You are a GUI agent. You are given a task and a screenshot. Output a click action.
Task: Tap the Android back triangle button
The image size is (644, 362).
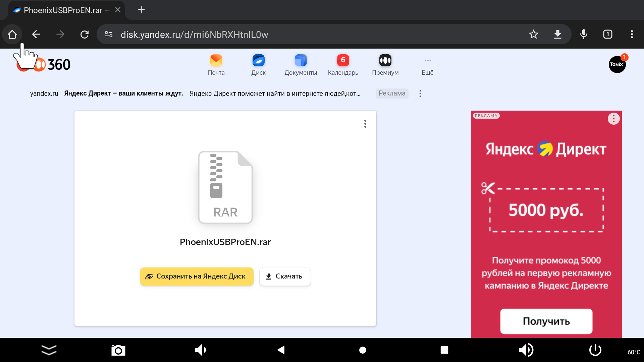pyautogui.click(x=281, y=350)
